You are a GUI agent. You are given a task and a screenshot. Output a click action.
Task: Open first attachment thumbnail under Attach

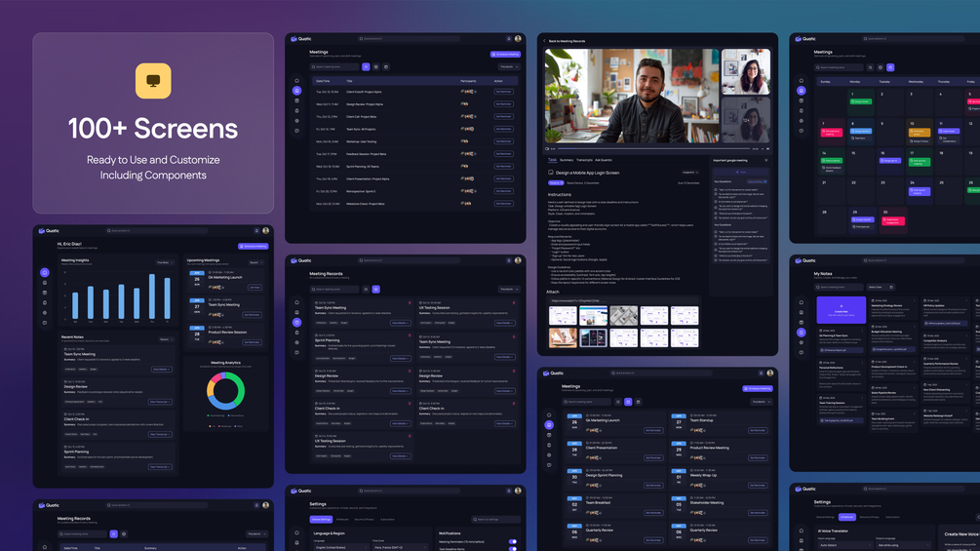(x=563, y=315)
